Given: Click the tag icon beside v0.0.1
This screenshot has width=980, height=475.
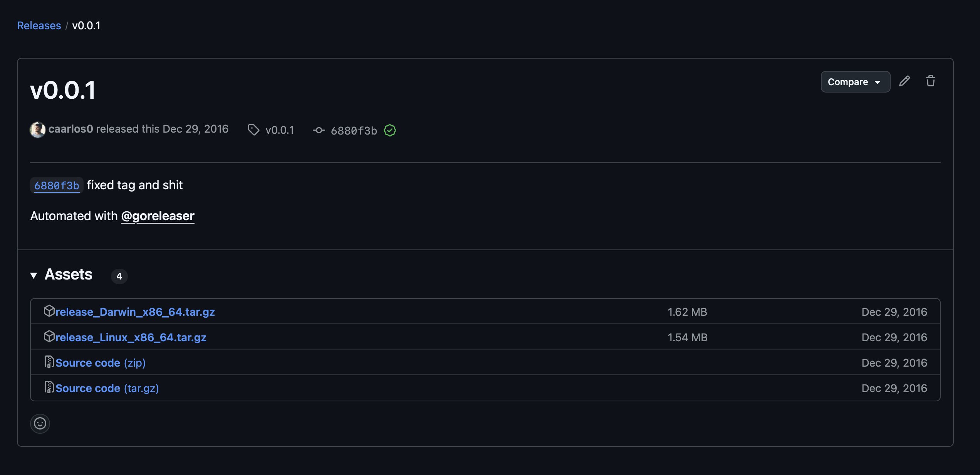Looking at the screenshot, I should (253, 130).
